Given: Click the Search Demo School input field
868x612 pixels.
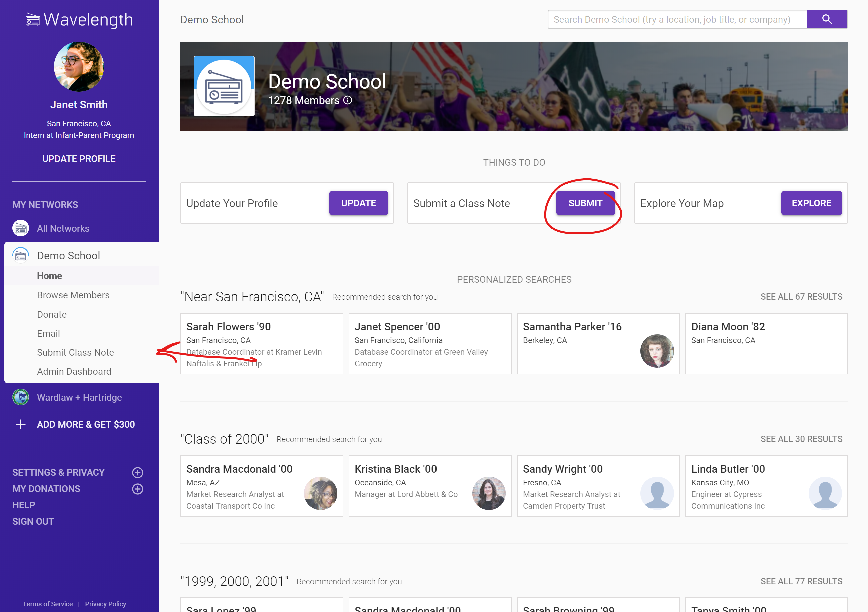Looking at the screenshot, I should coord(677,19).
